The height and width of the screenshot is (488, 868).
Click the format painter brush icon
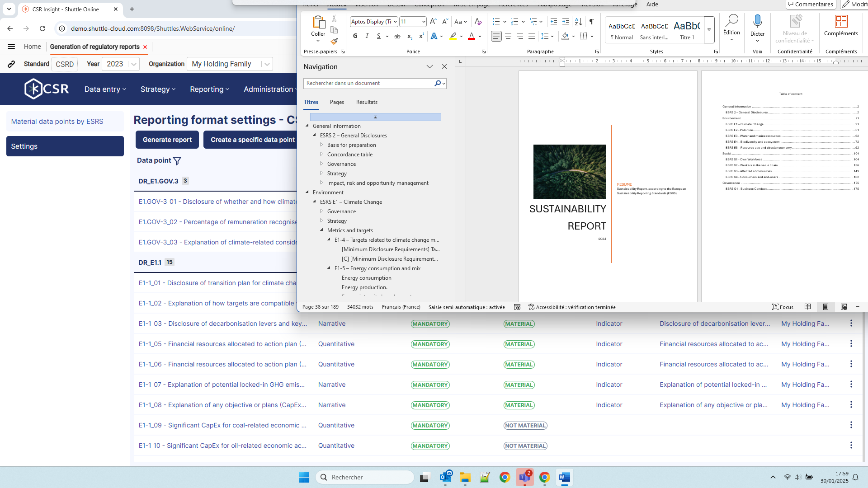click(x=334, y=41)
